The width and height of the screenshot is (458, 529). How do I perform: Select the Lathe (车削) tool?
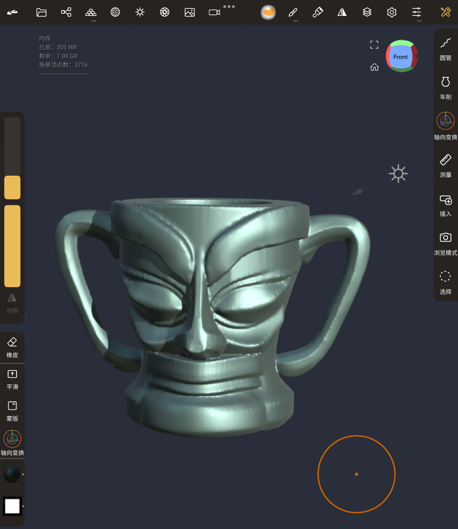446,88
